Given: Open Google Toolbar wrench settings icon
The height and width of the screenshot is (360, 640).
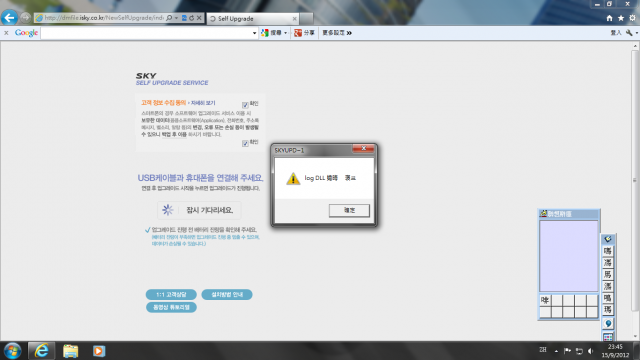Looking at the screenshot, I should point(629,33).
